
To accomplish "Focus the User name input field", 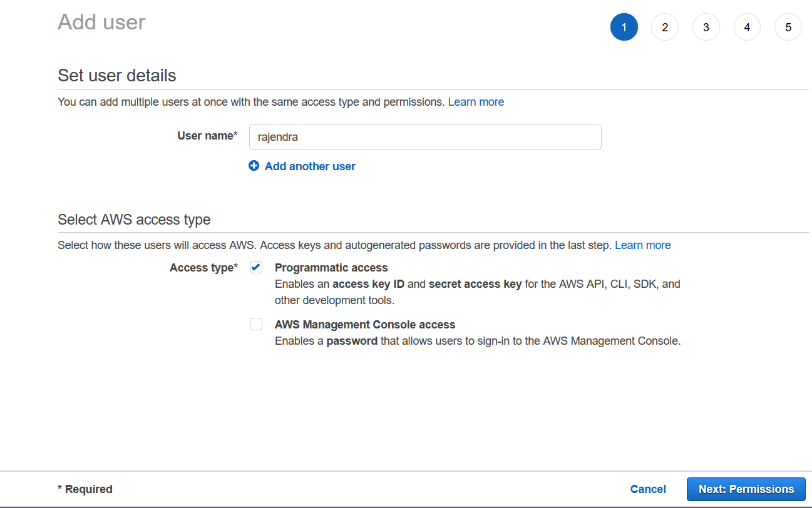I will click(x=425, y=137).
